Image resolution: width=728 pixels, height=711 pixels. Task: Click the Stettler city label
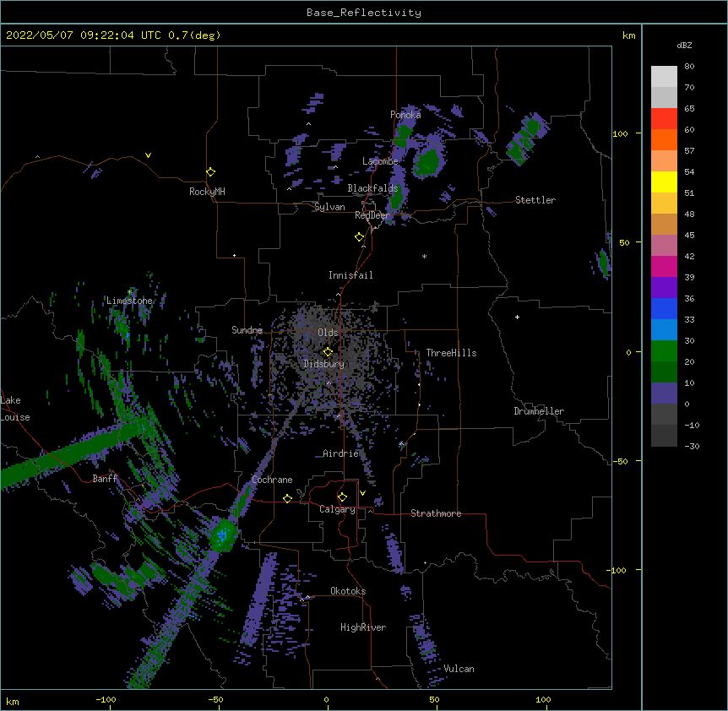pos(535,200)
